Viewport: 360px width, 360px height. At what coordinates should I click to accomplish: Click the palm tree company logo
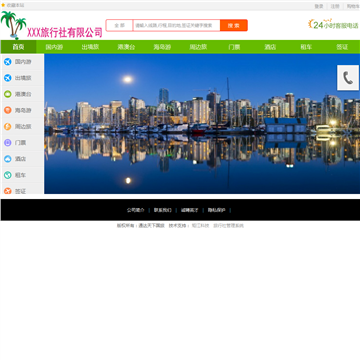coord(13,25)
